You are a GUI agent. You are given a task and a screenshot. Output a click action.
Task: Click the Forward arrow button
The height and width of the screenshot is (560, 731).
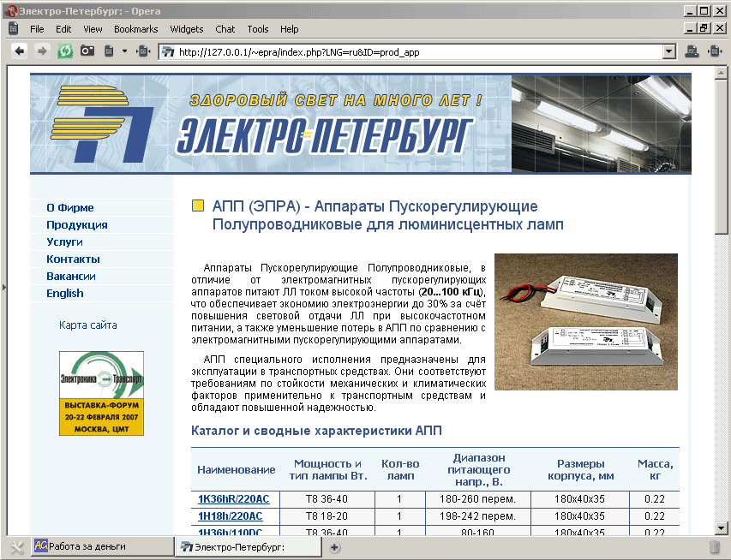pos(42,51)
